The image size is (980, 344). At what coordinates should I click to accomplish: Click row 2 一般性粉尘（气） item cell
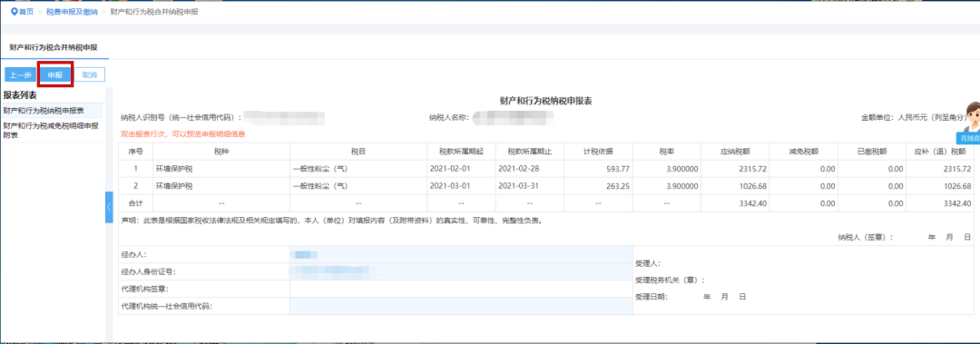click(358, 186)
